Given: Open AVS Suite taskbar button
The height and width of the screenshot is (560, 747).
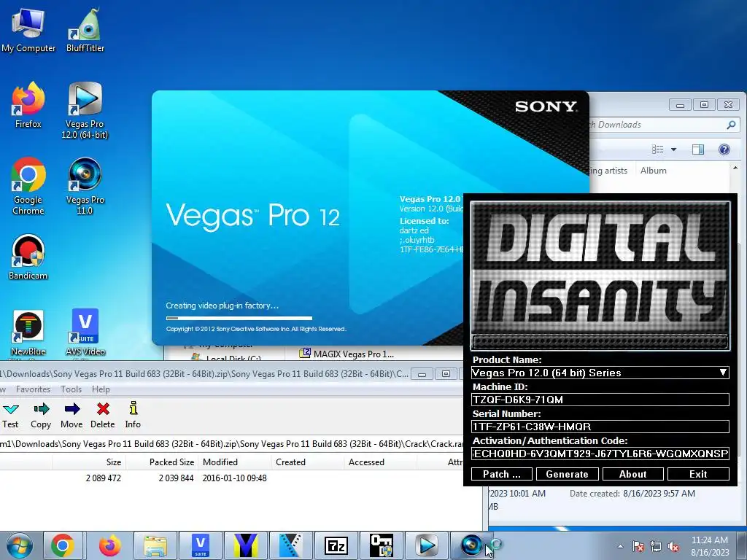Looking at the screenshot, I should pos(201,545).
